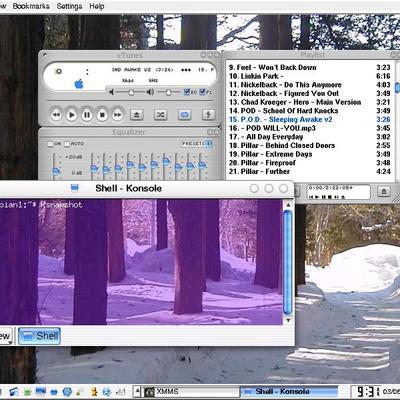
Task: Select playlist track 10 Linkin Park
Action: (x=309, y=76)
